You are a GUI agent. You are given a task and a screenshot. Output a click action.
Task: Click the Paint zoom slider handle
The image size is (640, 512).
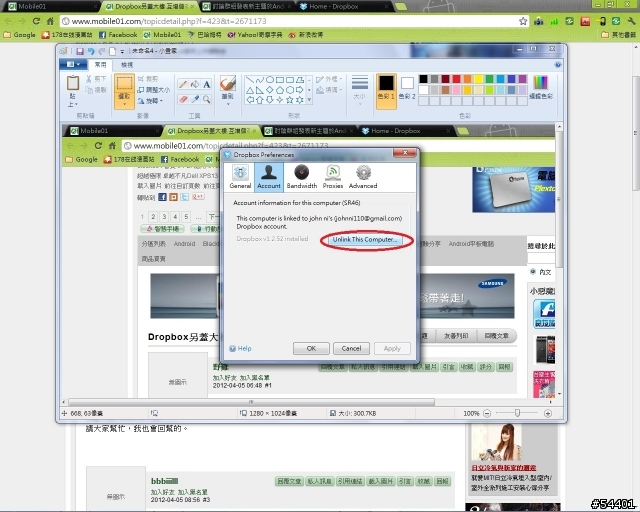[x=517, y=413]
